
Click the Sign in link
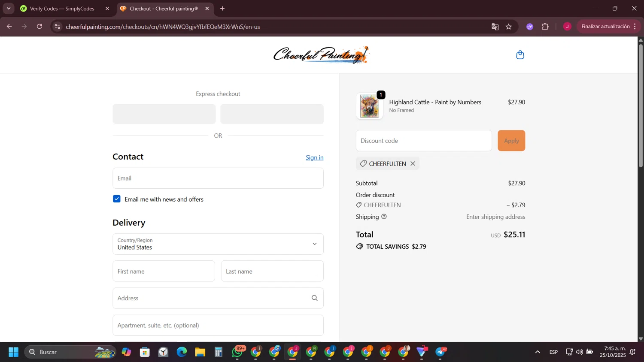pos(315,157)
